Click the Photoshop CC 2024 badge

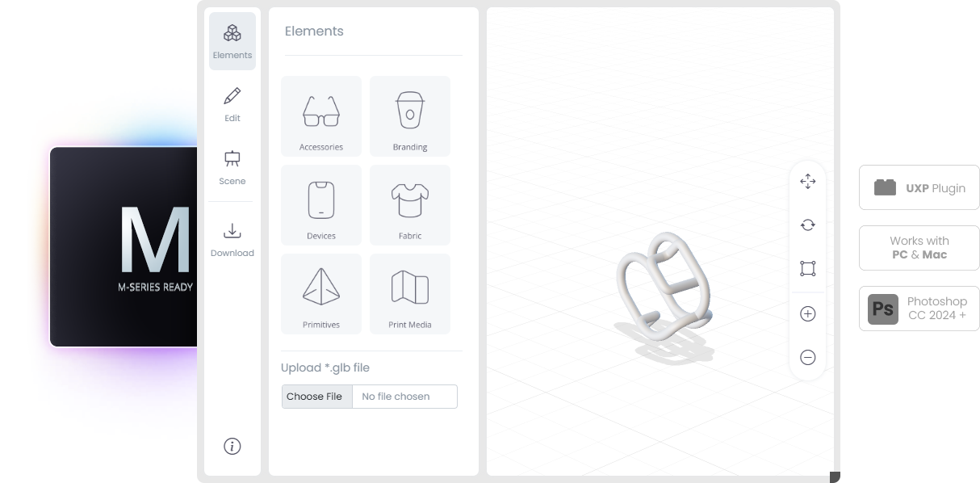click(919, 309)
